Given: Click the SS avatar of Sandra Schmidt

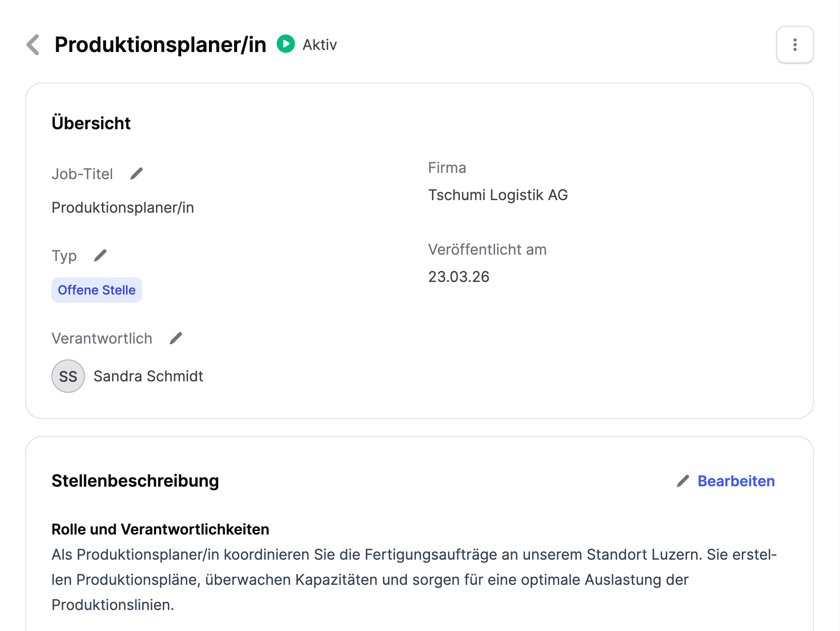Looking at the screenshot, I should pyautogui.click(x=68, y=376).
